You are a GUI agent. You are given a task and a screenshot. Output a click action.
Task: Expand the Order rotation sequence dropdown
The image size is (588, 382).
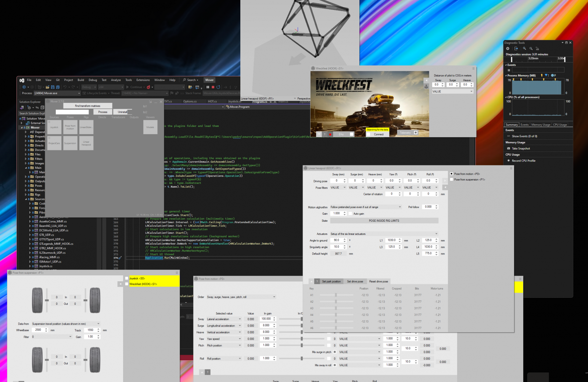click(241, 297)
